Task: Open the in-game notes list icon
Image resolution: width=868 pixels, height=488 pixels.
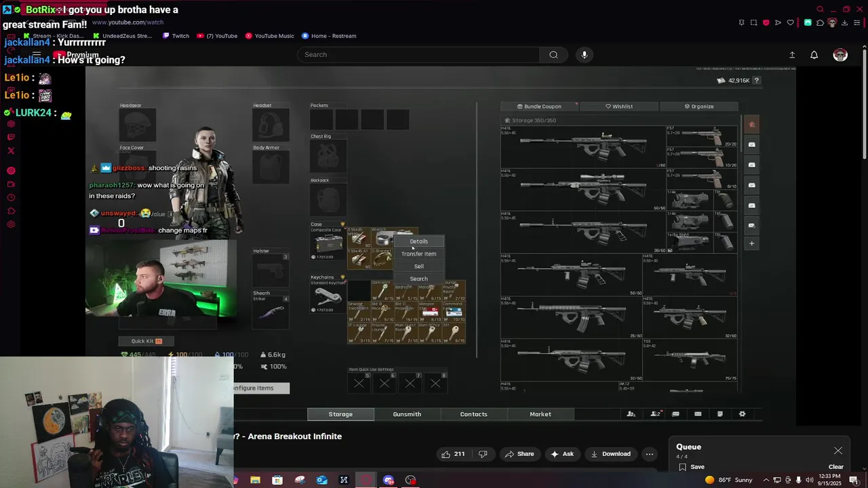Action: tap(720, 414)
